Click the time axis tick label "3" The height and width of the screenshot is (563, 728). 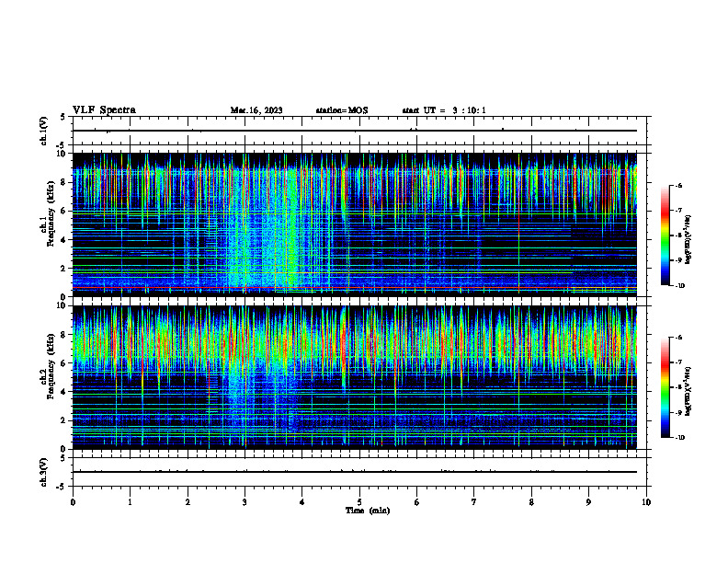(245, 502)
